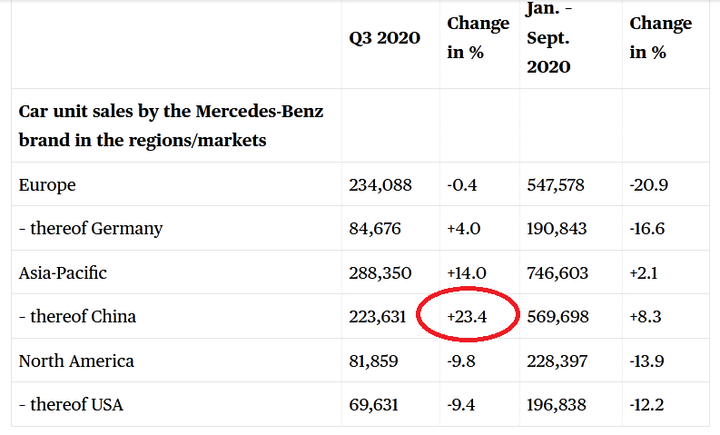Select USA Q3 value 69,631
Image resolution: width=720 pixels, height=435 pixels.
pyautogui.click(x=373, y=405)
